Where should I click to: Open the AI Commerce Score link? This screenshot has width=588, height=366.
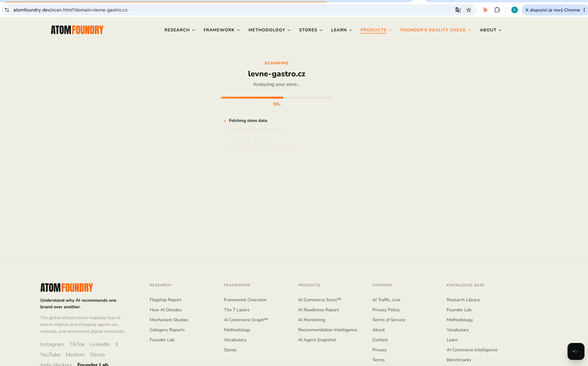click(319, 300)
